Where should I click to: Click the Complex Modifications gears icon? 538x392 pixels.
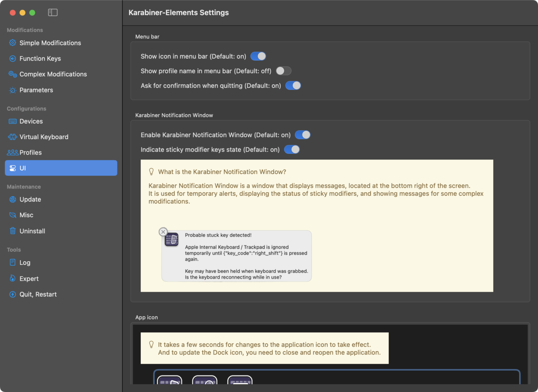click(x=13, y=74)
